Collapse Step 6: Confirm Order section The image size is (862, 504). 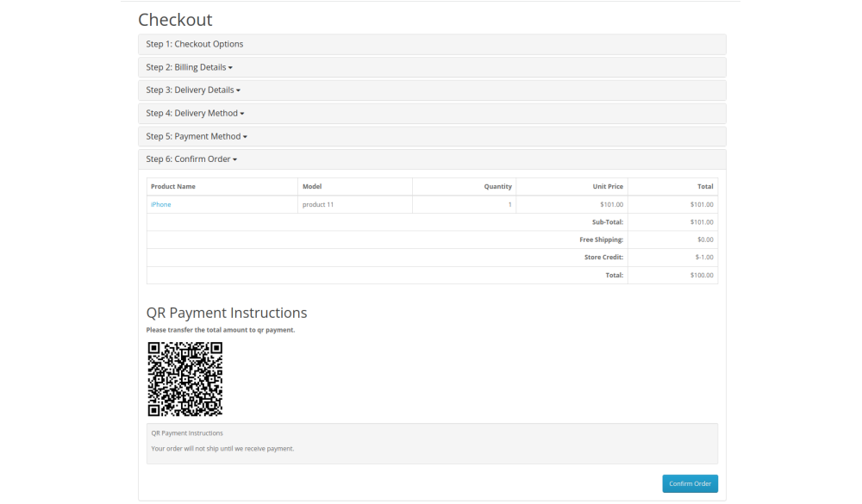point(191,159)
